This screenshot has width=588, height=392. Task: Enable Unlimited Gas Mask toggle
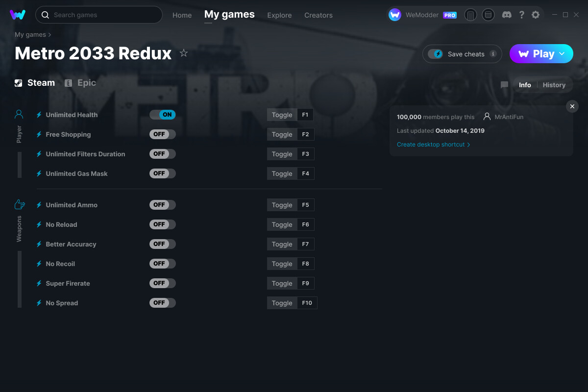[x=163, y=173]
